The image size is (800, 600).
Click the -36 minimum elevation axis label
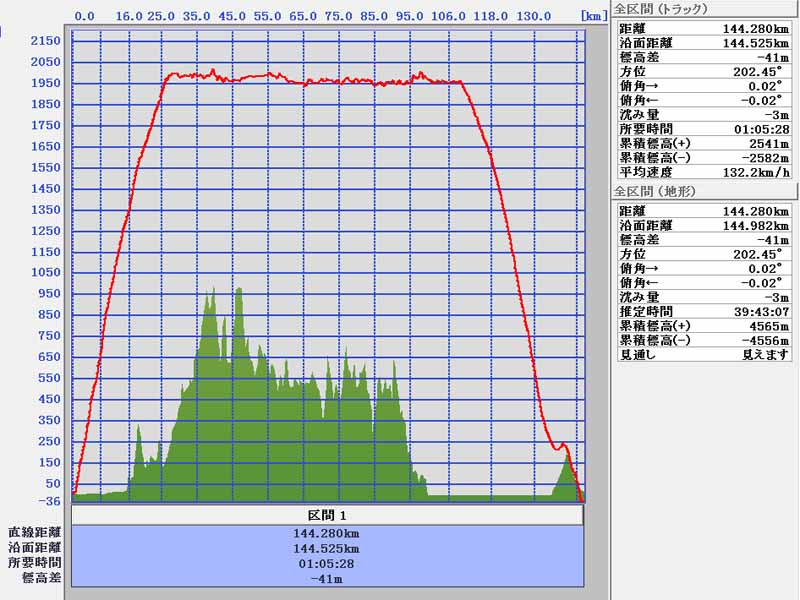click(x=47, y=502)
